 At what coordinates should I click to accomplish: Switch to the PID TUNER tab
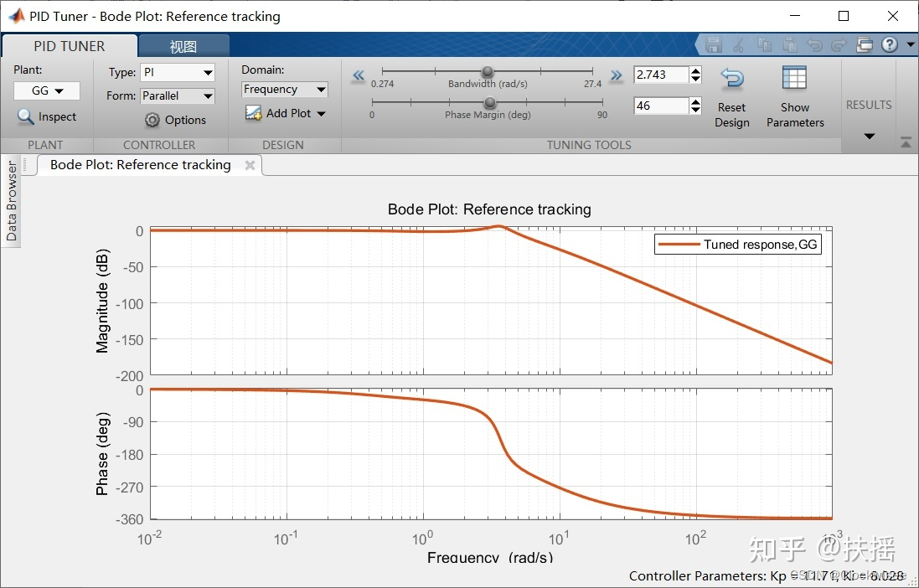coord(70,46)
